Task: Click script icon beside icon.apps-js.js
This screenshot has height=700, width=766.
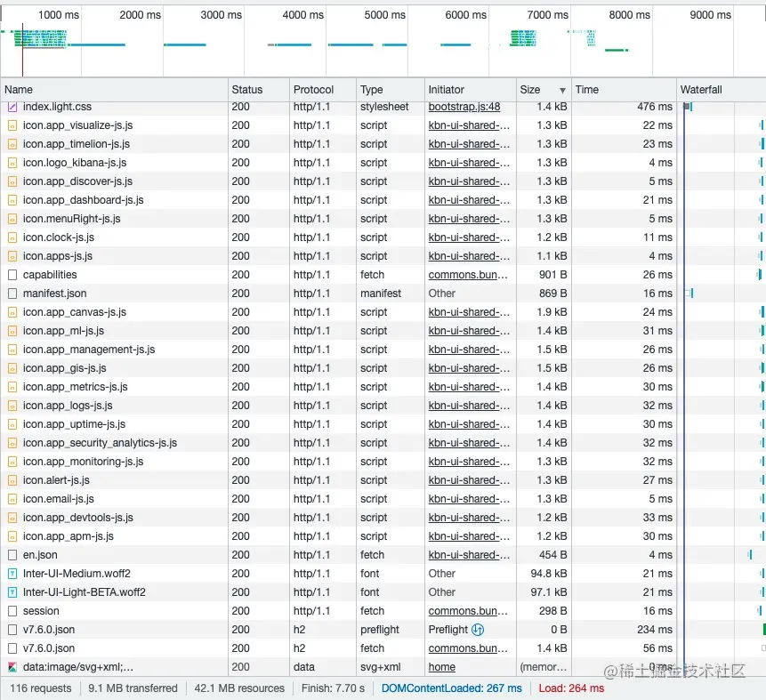Action: click(x=12, y=256)
